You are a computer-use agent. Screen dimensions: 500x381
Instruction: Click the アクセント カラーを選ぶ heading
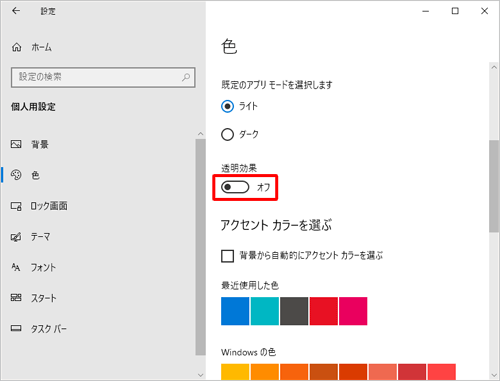tap(276, 226)
